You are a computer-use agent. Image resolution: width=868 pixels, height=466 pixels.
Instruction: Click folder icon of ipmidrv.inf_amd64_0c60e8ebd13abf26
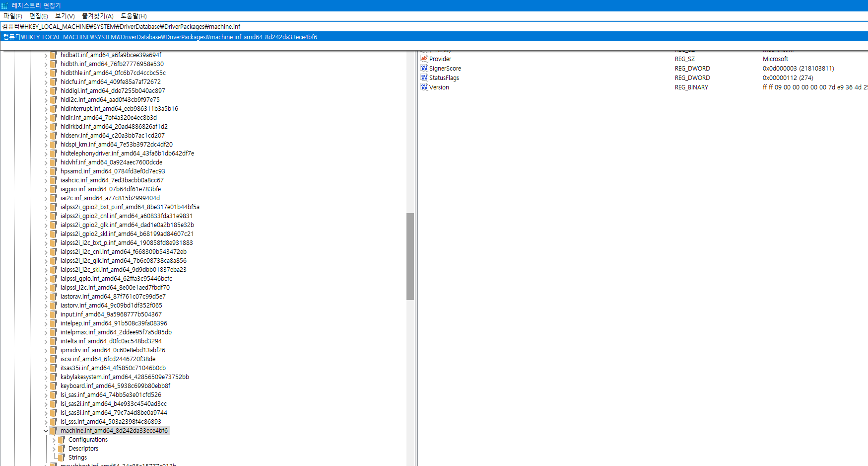54,350
